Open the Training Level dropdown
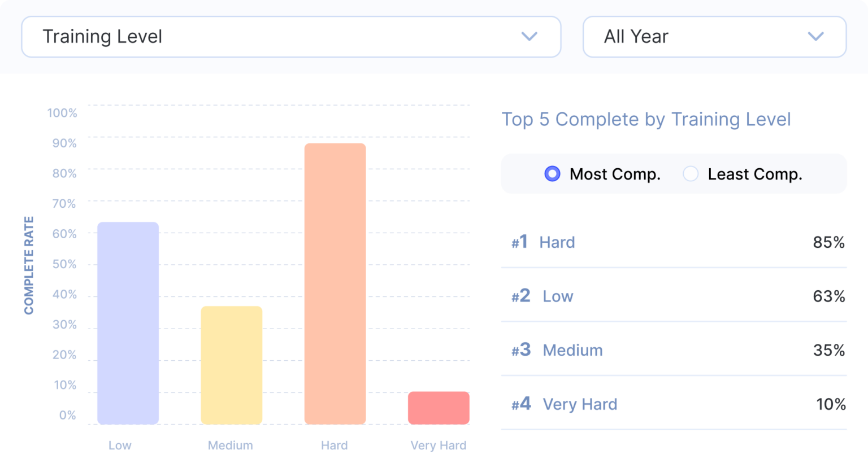 point(290,37)
